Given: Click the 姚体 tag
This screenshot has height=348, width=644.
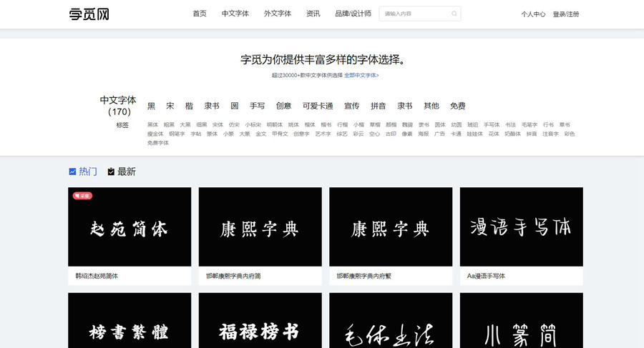Looking at the screenshot, I should 293,125.
